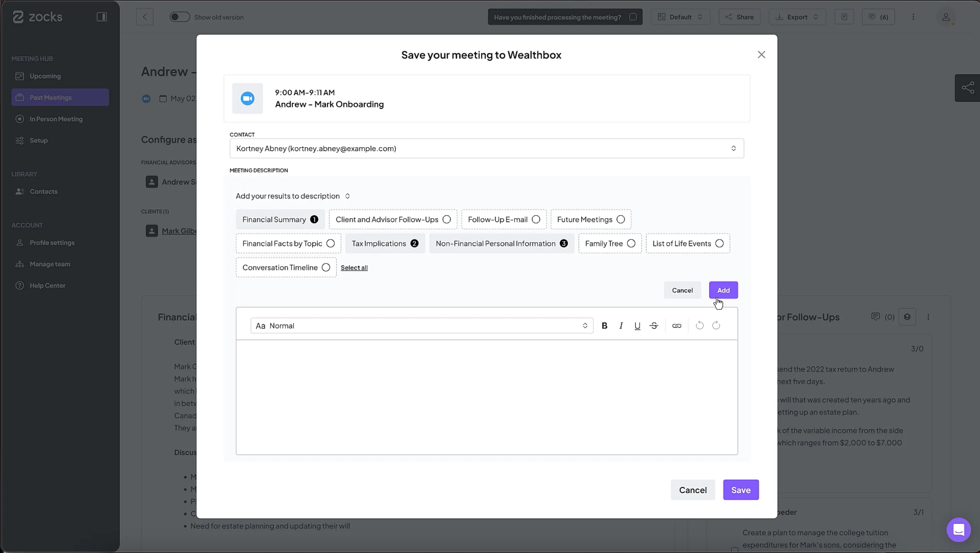The width and height of the screenshot is (980, 553).
Task: Toggle bold formatting
Action: [604, 326]
